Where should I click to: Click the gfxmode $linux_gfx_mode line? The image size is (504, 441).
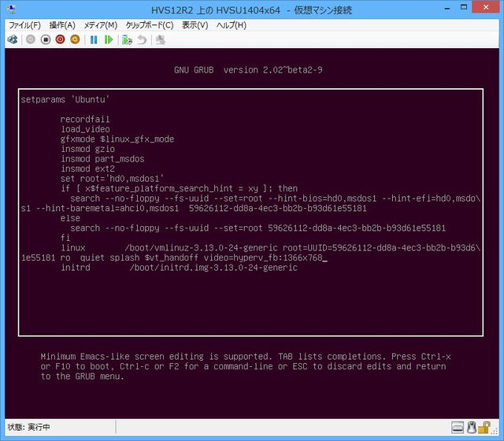117,139
